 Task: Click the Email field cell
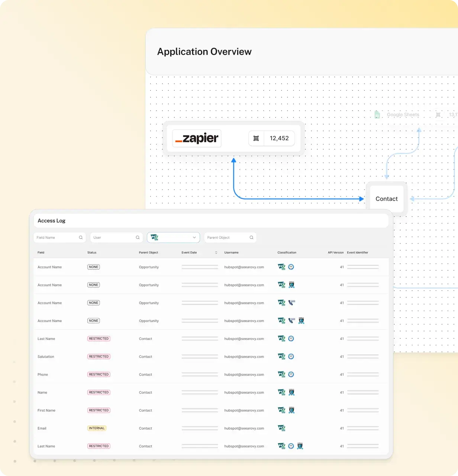coord(42,428)
